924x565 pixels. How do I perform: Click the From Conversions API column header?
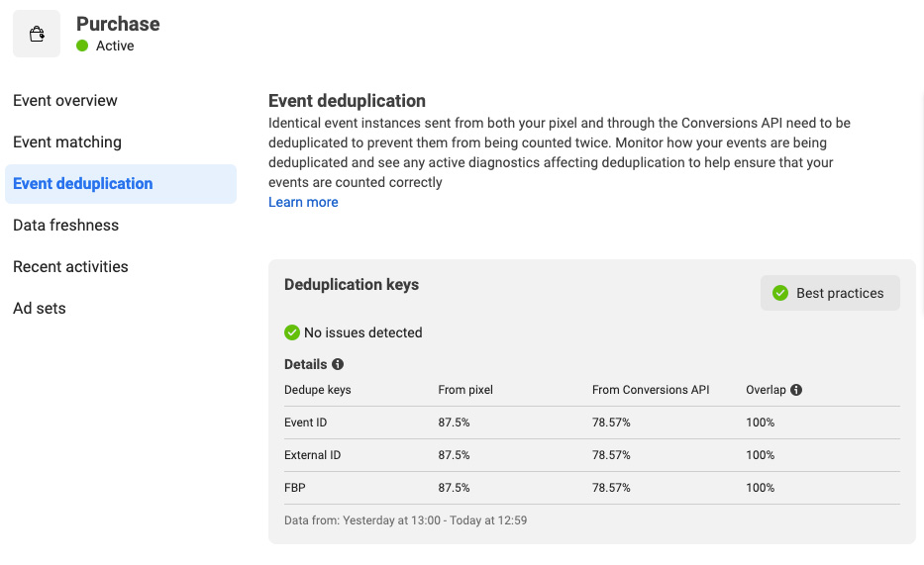(651, 390)
